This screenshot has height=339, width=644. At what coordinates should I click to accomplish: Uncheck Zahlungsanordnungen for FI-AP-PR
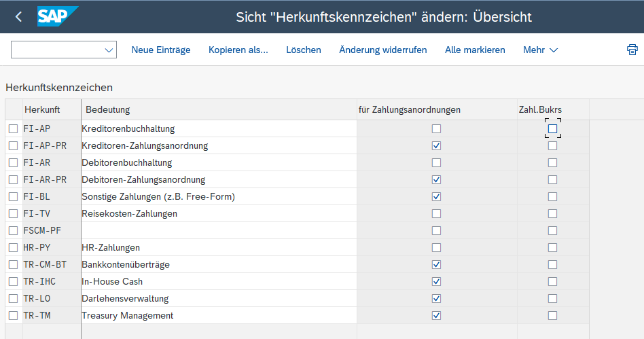point(436,145)
